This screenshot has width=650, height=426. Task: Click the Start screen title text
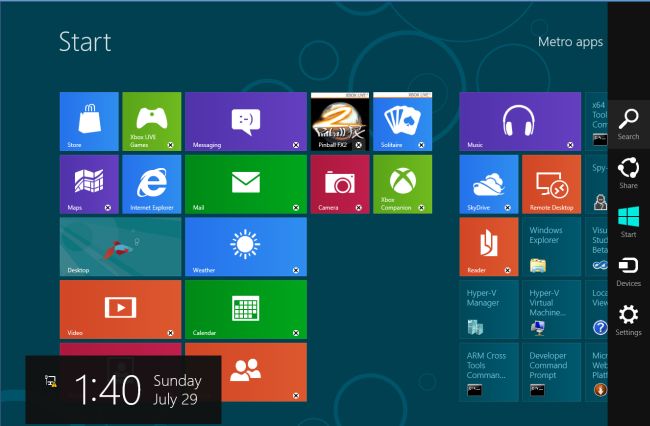(x=85, y=42)
